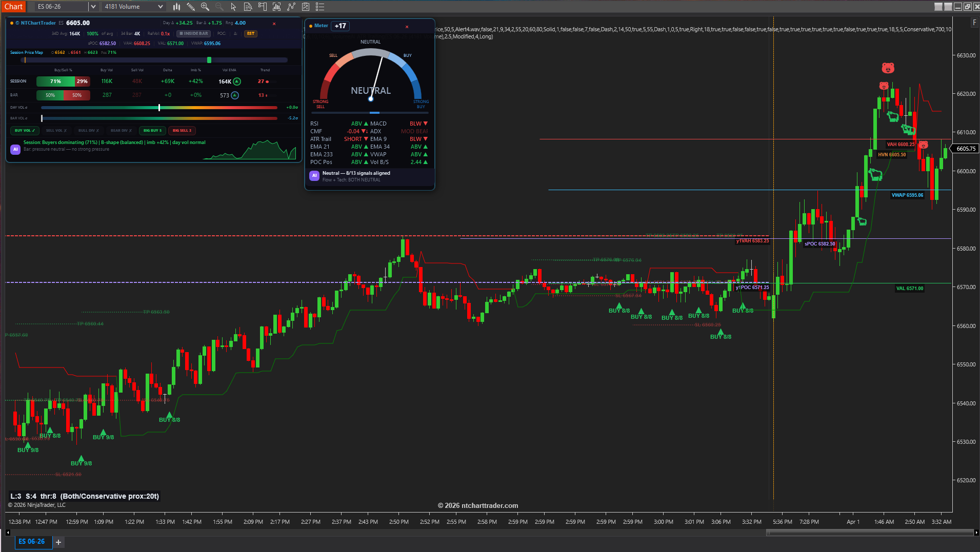Click the horizontal chart scrollbar thumb
The height and width of the screenshot is (552, 980).
point(870,533)
